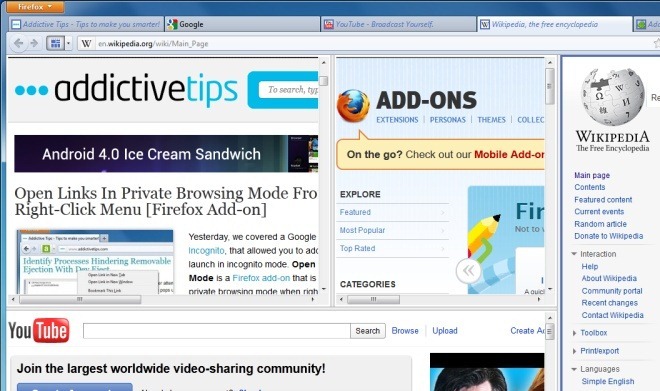Click the YouTube search input field
The width and height of the screenshot is (660, 391).
point(217,331)
